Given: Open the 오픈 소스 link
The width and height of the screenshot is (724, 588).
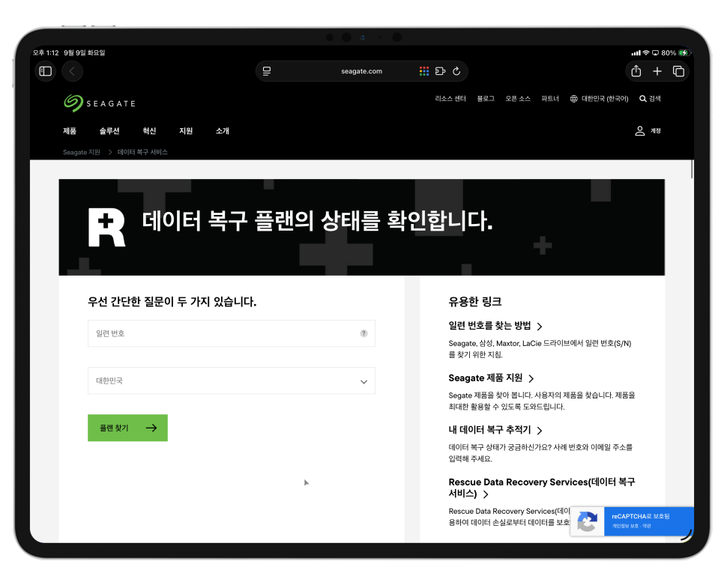Looking at the screenshot, I should click(x=518, y=99).
